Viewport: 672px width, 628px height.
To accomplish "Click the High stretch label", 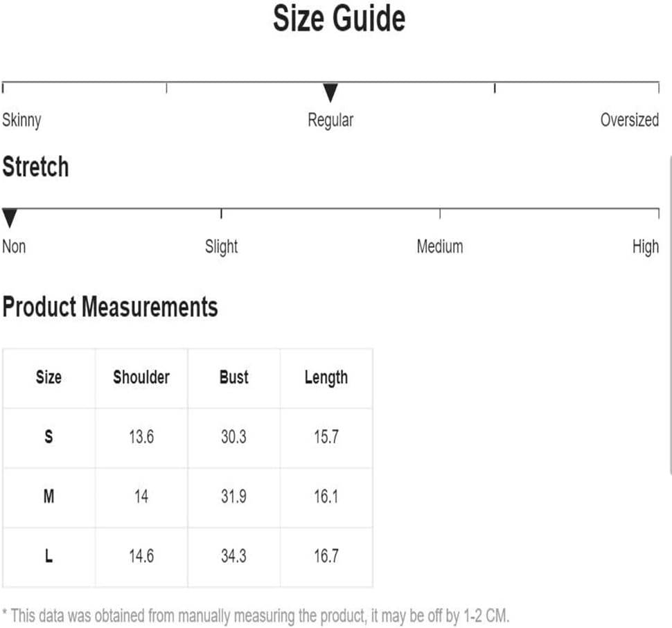I will coord(646,247).
